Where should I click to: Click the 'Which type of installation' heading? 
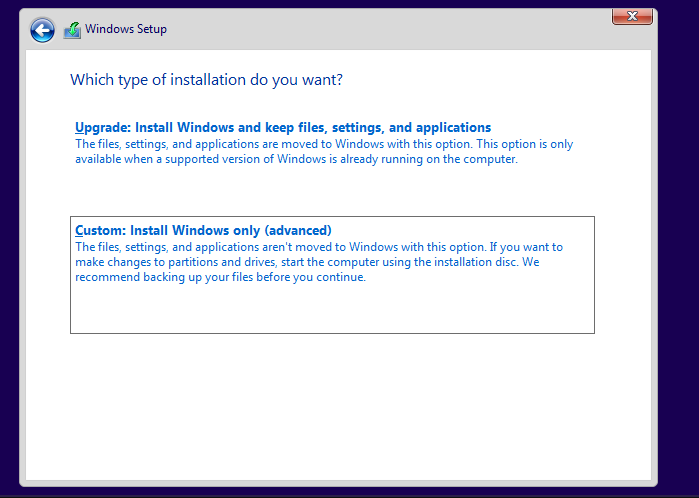[x=206, y=80]
